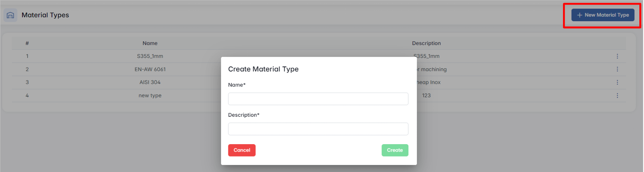Select the EN-AW 6061 name cell
Screen dimensions: 644x172
click(150, 70)
